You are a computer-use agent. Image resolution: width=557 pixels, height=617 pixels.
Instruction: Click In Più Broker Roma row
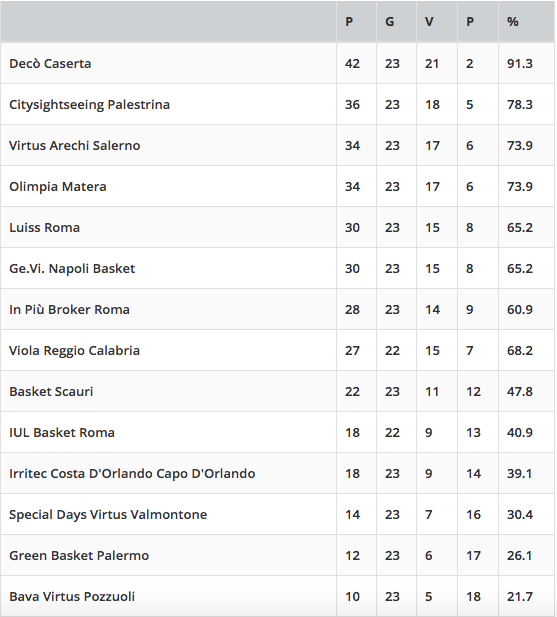(278, 309)
